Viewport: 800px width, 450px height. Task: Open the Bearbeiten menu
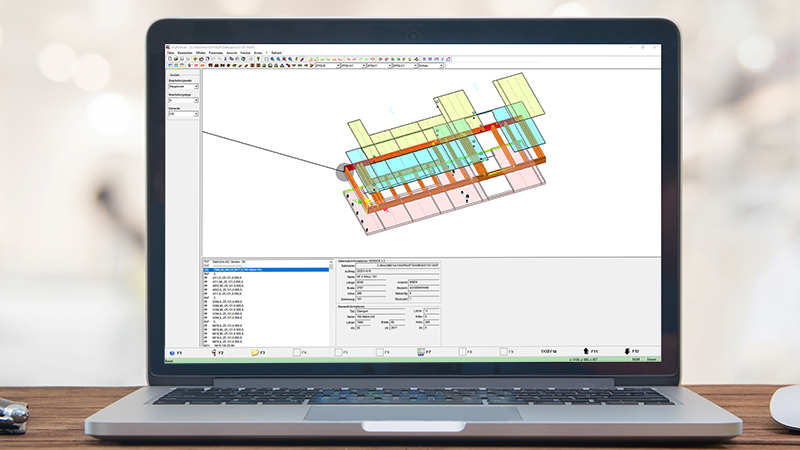click(185, 52)
